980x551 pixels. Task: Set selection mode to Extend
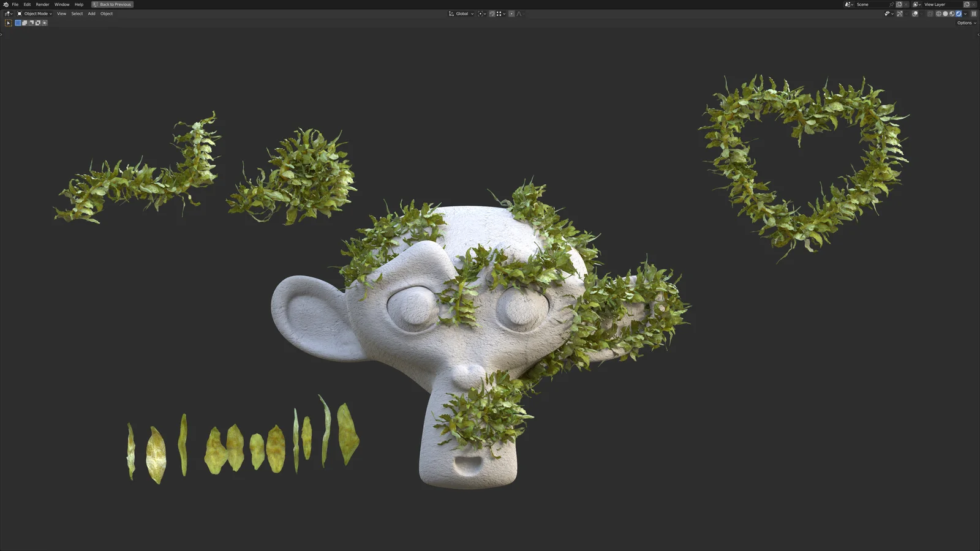(23, 23)
